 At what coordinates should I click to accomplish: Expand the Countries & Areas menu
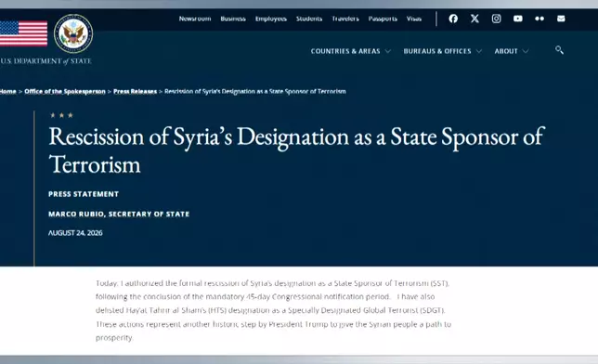pyautogui.click(x=350, y=51)
